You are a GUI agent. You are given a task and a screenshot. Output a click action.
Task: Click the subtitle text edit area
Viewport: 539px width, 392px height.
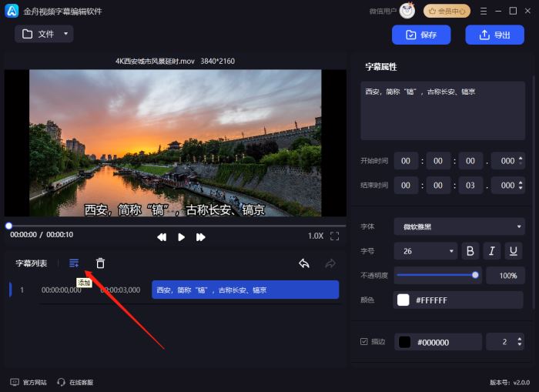(x=443, y=111)
